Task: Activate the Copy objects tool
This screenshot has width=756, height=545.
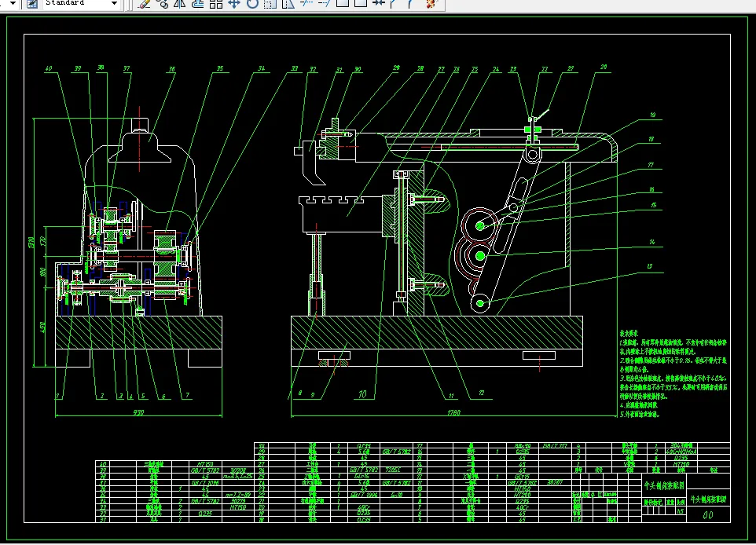Action: click(162, 4)
